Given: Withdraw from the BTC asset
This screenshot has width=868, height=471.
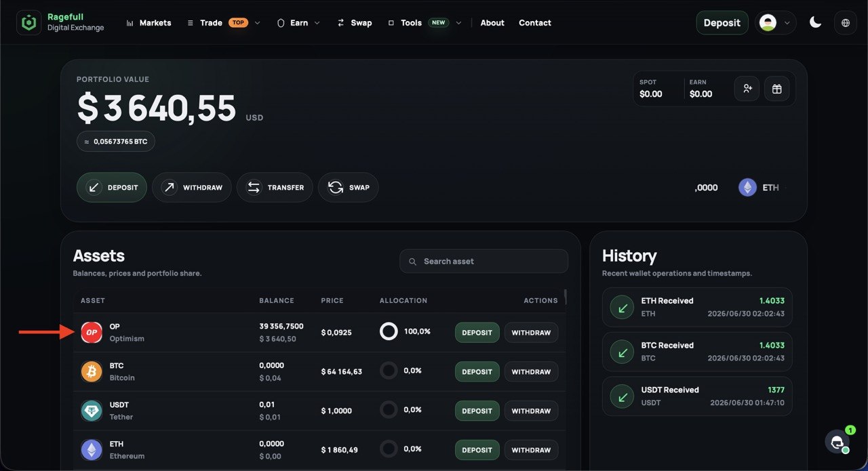Looking at the screenshot, I should [531, 371].
